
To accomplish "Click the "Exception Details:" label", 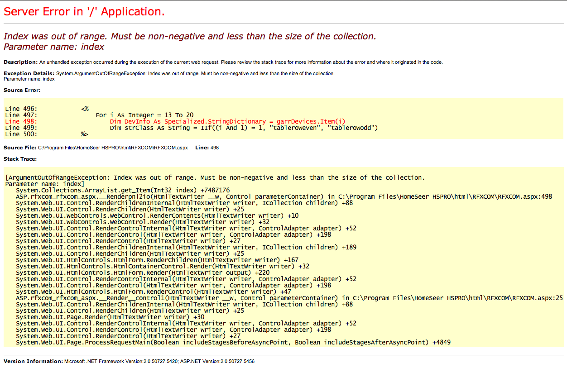I will point(29,73).
